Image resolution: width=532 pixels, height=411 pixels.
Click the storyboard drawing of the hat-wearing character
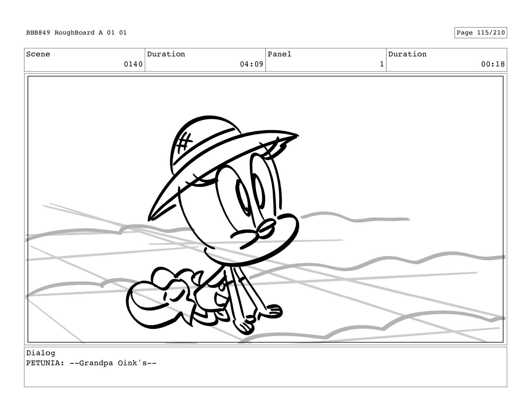[x=213, y=226]
